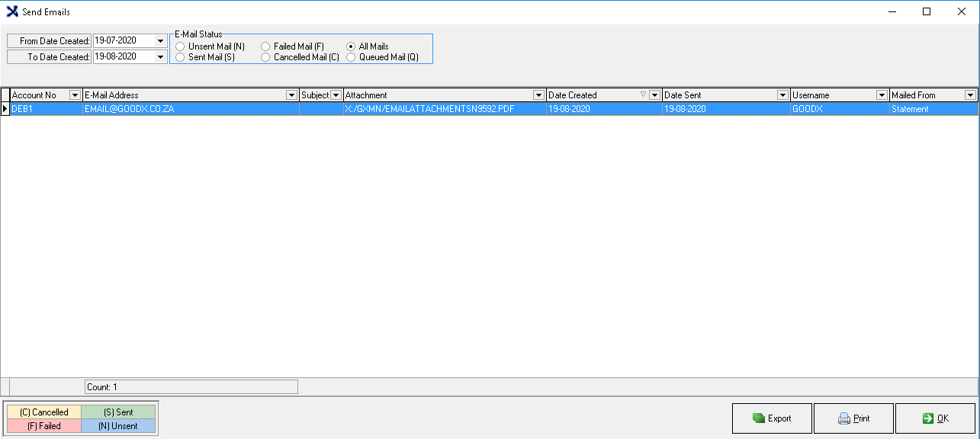Open the Mailed From column filter
The width and height of the screenshot is (980, 439).
(970, 95)
